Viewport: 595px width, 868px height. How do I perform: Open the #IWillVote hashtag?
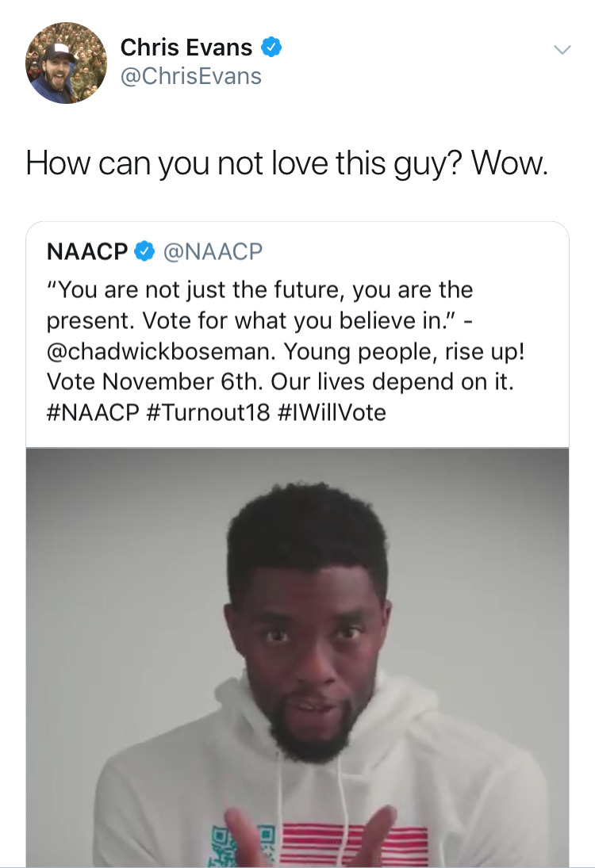[333, 412]
